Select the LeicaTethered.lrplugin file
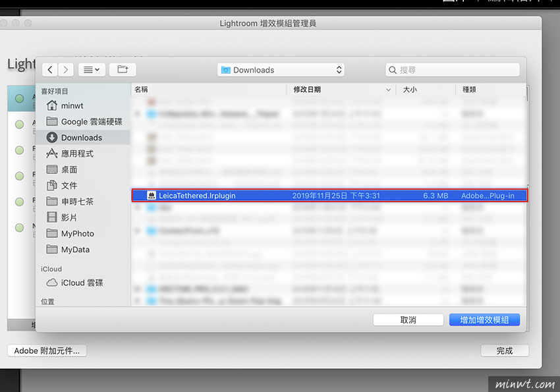 tap(329, 196)
